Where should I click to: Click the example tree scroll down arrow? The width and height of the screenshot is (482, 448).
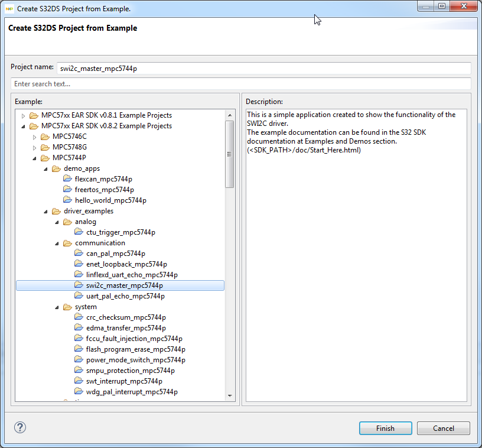(x=230, y=396)
